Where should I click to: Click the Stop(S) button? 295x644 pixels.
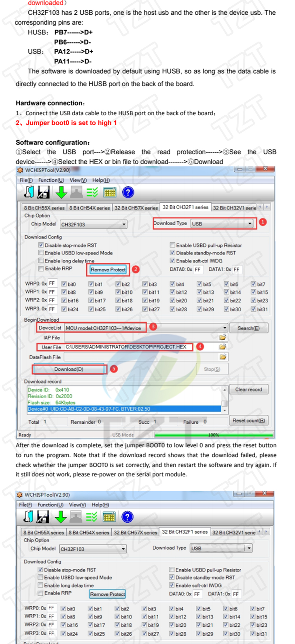[x=212, y=369]
